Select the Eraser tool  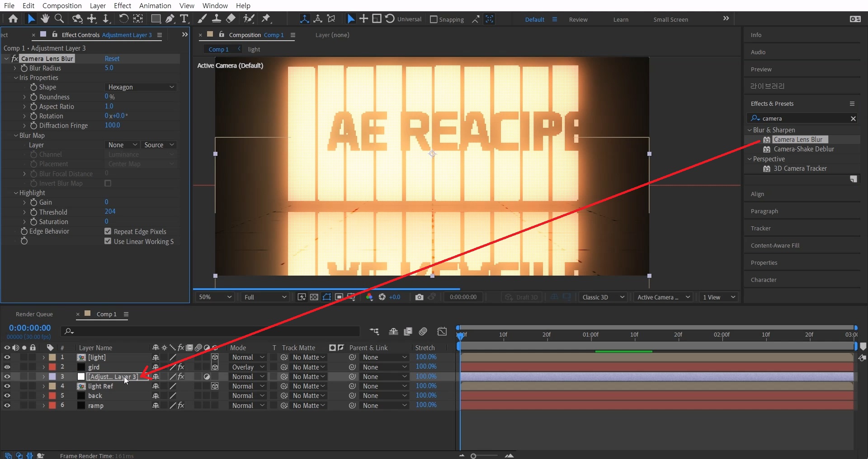231,19
